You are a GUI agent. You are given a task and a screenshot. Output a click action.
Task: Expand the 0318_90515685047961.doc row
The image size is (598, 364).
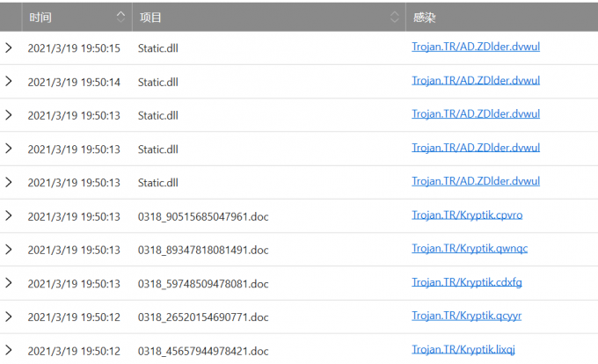click(9, 215)
